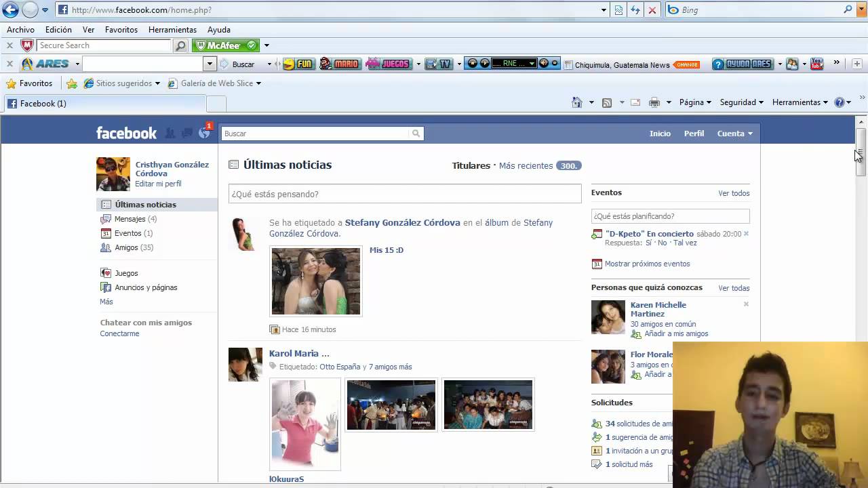This screenshot has height=488, width=868.
Task: Click the Facebook Buscar search field
Action: click(x=316, y=134)
